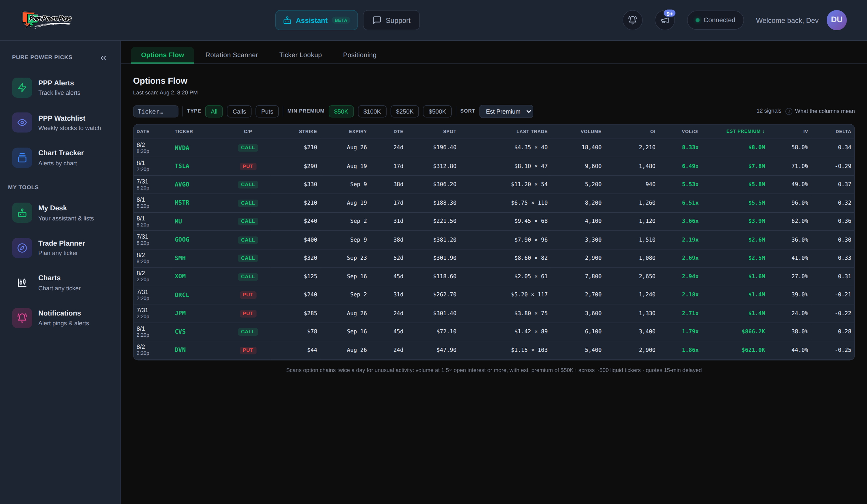The width and height of the screenshot is (867, 504).
Task: Click the PUT badge in ORCL row
Action: [248, 295]
